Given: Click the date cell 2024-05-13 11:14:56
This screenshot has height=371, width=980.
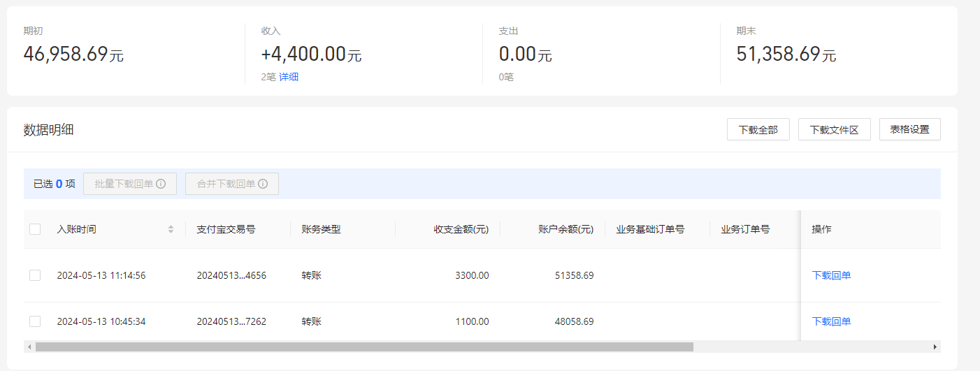Looking at the screenshot, I should coord(101,275).
